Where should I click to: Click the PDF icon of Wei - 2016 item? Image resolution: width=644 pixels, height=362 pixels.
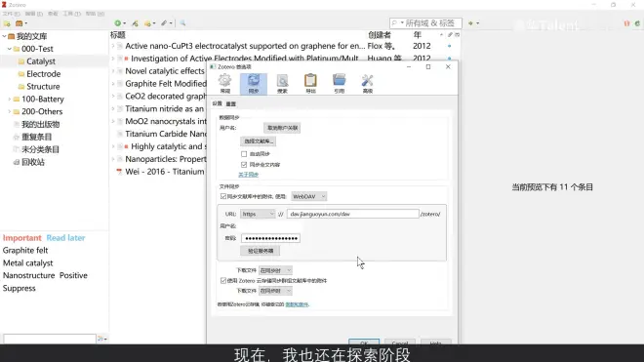(x=119, y=172)
